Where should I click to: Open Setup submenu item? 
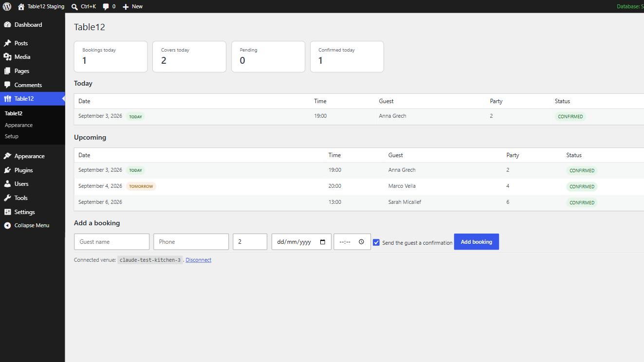point(12,136)
